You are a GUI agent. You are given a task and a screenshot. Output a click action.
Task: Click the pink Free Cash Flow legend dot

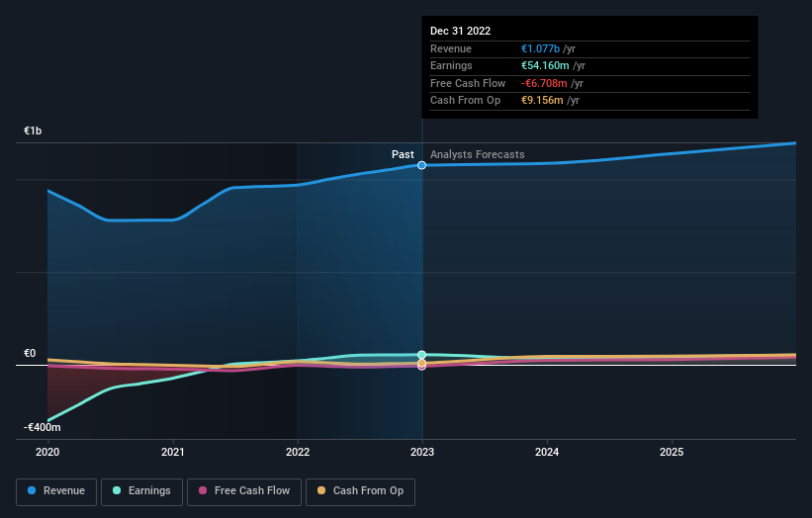pos(203,490)
